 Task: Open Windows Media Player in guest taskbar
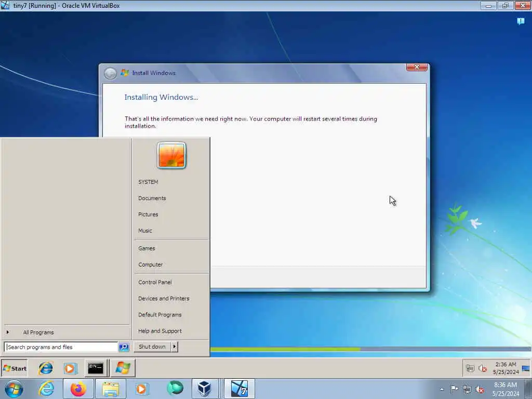(70, 368)
